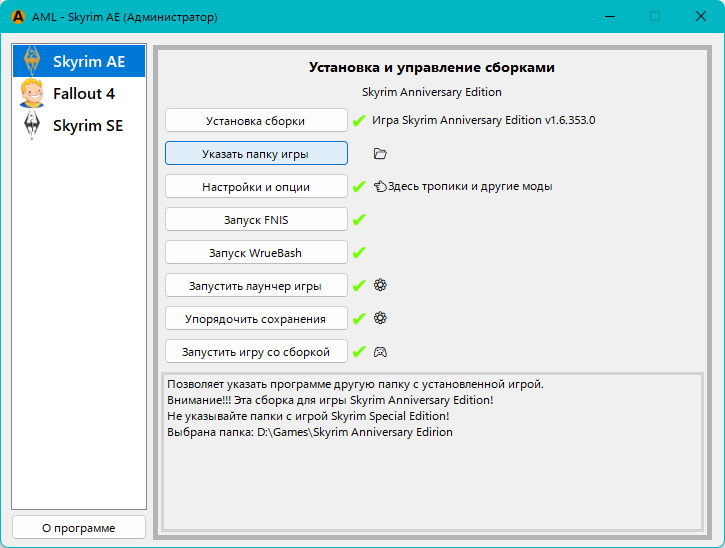Image resolution: width=725 pixels, height=548 pixels.
Task: Click the green checkmark beside Запуск FNIS
Action: click(x=359, y=220)
